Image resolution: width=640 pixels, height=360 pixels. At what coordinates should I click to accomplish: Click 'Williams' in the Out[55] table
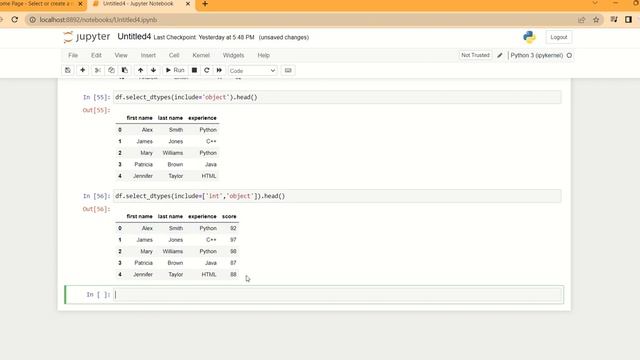point(173,153)
